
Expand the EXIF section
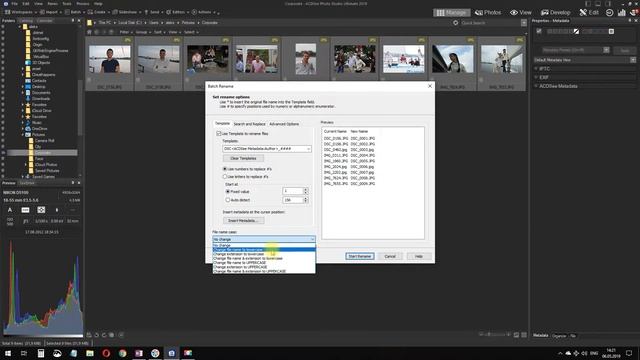(x=536, y=77)
